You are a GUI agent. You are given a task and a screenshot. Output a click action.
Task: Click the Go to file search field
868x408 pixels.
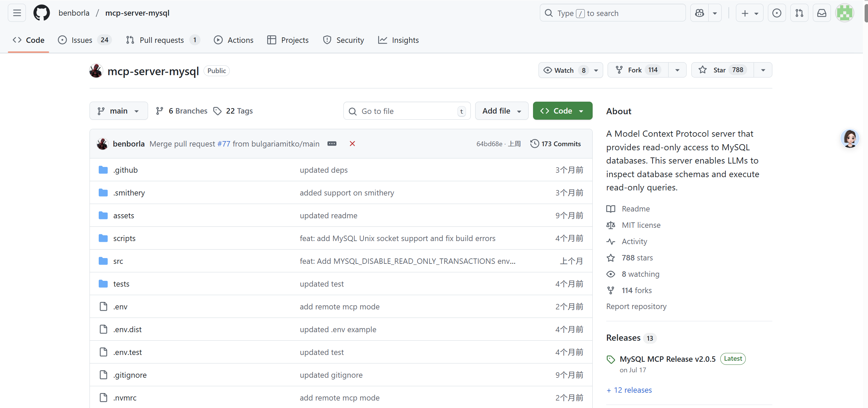[407, 111]
